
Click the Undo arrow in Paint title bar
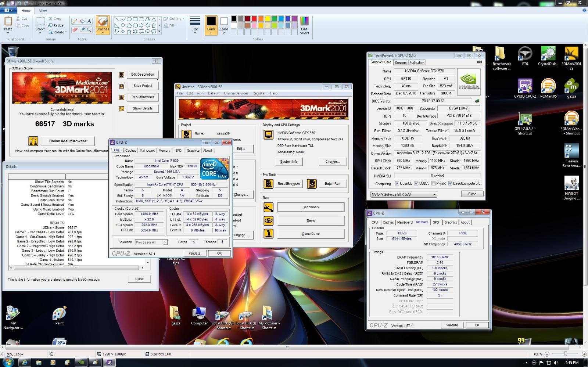[x=19, y=3]
